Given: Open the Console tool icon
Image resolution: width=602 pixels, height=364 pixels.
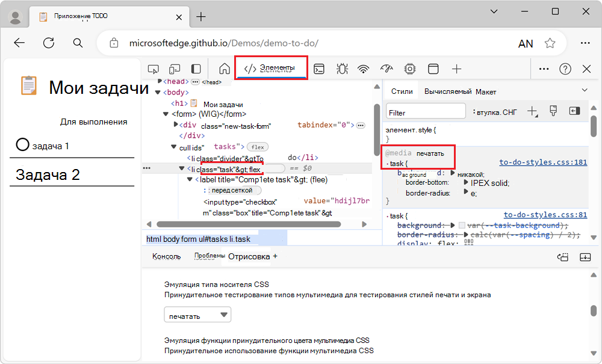Looking at the screenshot, I should point(319,69).
